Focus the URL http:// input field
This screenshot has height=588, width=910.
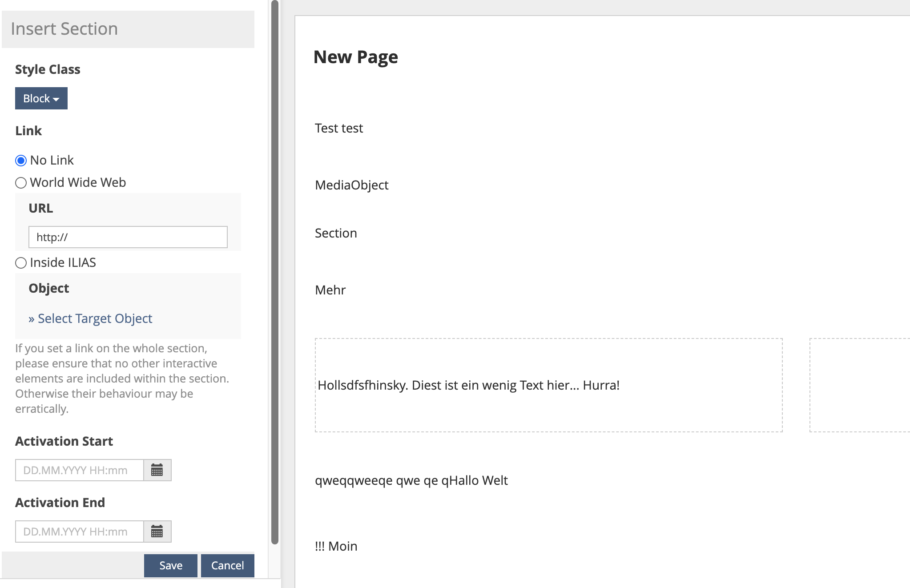pos(128,237)
